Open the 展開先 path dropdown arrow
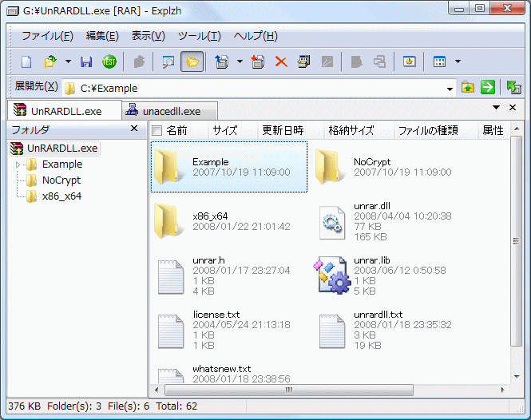 [450, 89]
